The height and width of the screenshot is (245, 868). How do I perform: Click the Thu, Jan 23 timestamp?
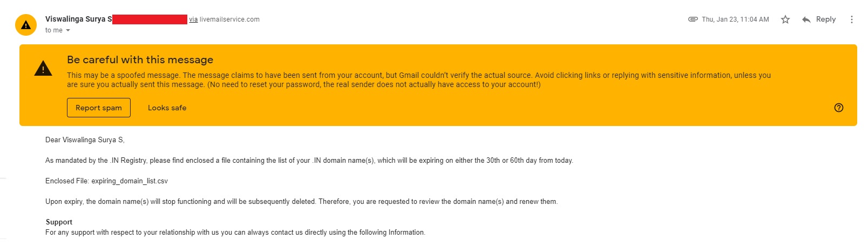coord(735,19)
